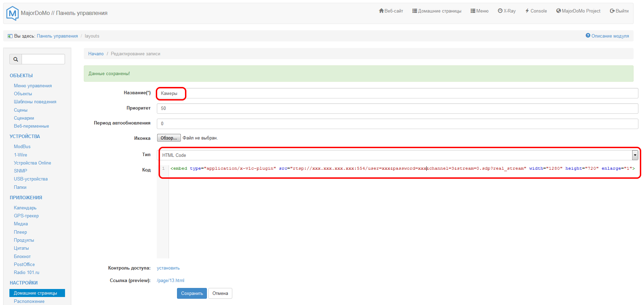
Task: Open GPS-трекер in sidebar
Action: pos(26,216)
